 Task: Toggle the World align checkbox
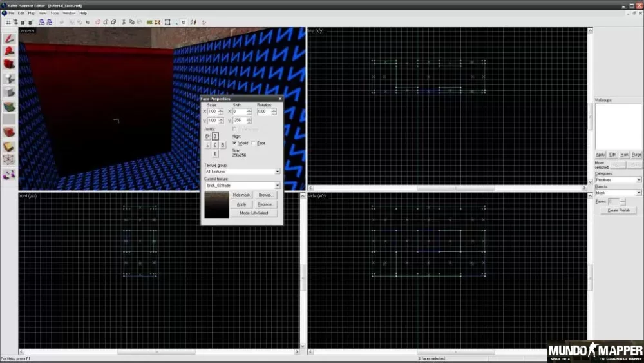(x=234, y=143)
